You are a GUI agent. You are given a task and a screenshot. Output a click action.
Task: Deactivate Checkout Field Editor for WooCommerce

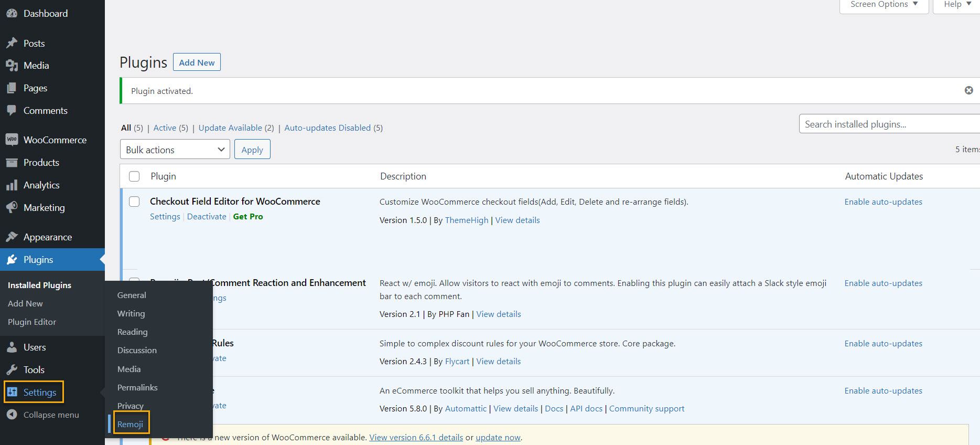coord(207,217)
